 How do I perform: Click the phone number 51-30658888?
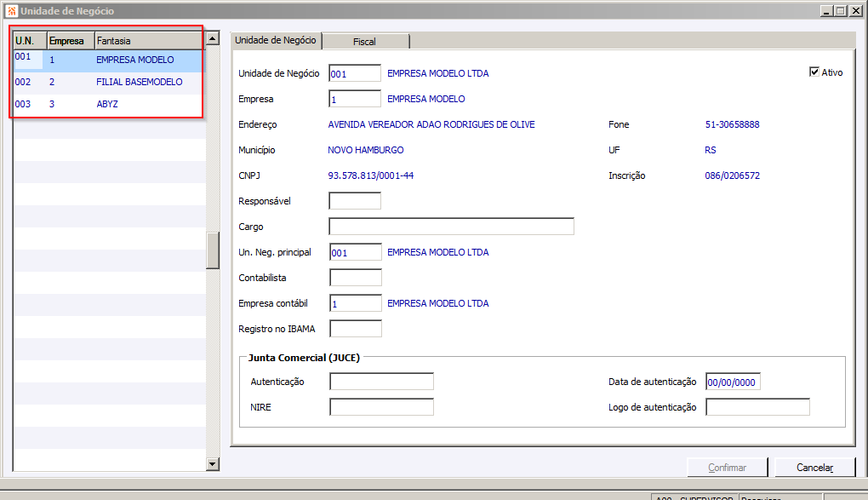(x=732, y=124)
